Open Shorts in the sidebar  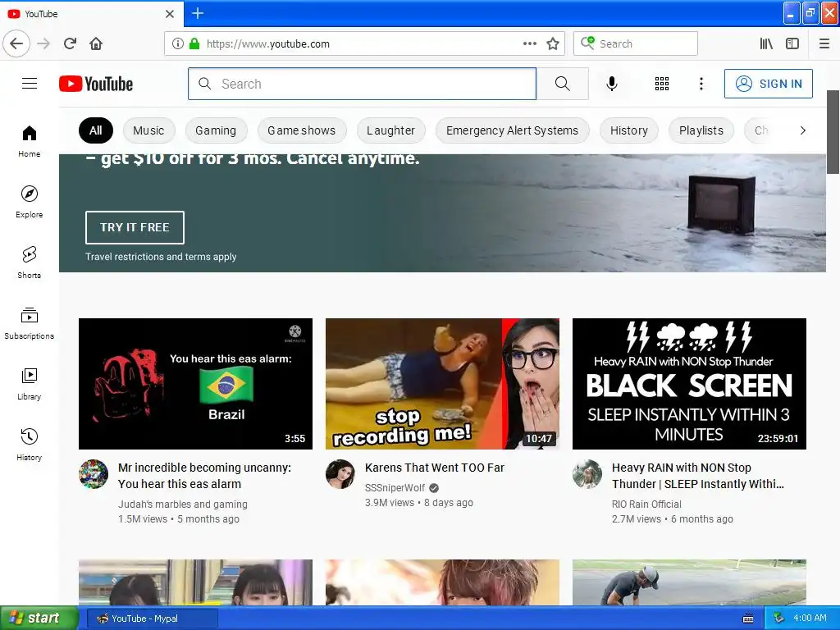(30, 262)
